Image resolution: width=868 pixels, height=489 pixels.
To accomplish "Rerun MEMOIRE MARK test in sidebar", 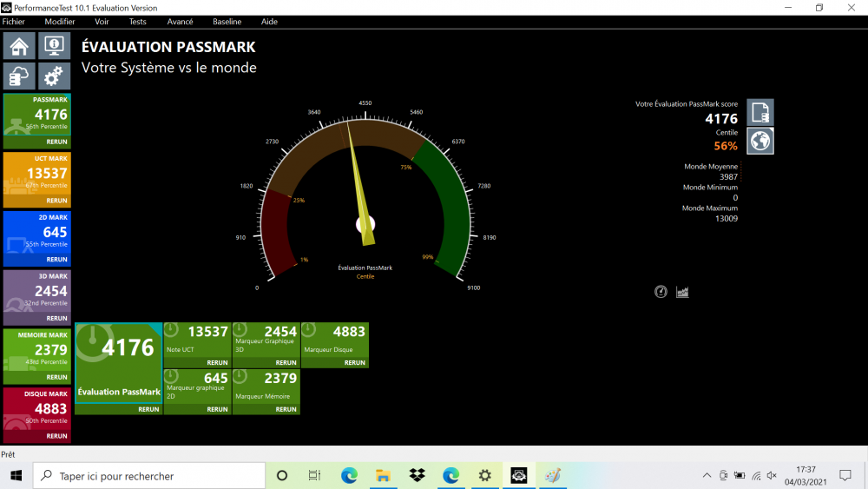I will (x=56, y=377).
